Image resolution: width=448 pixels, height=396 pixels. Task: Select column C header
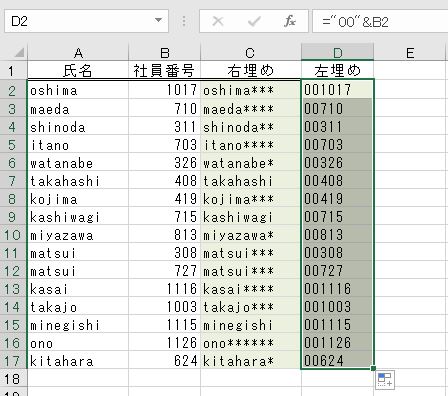pos(250,53)
